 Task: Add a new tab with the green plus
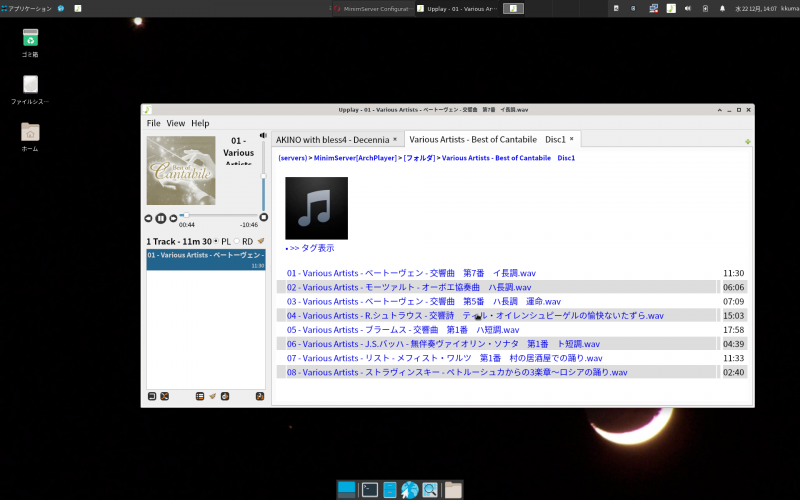pyautogui.click(x=748, y=142)
